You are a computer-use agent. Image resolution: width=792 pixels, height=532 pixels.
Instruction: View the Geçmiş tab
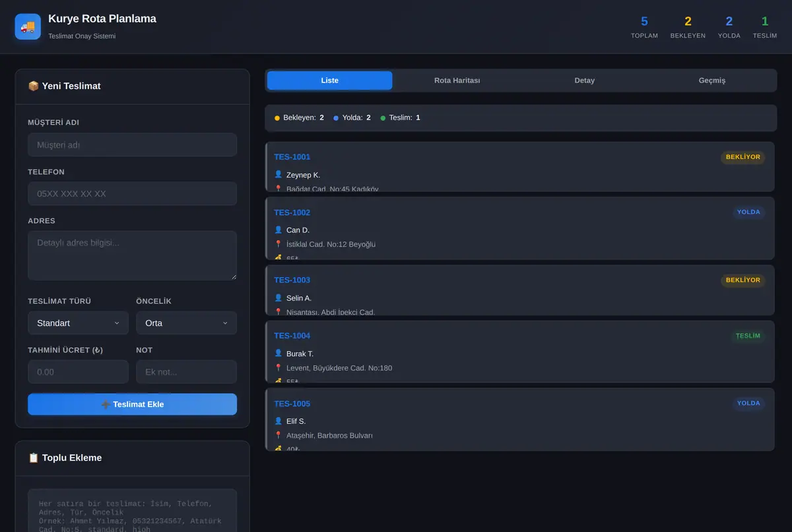pos(712,81)
